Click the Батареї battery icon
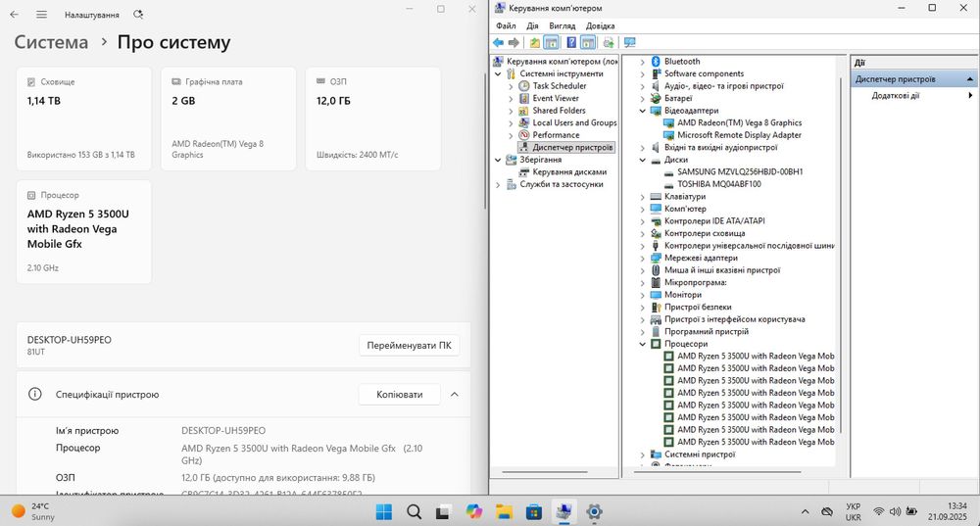 point(656,98)
